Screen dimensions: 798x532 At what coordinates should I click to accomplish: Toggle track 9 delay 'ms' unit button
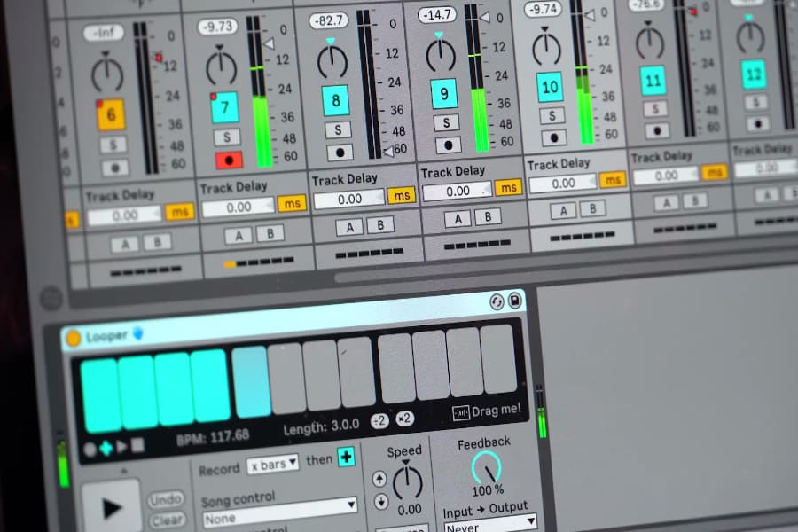[508, 188]
